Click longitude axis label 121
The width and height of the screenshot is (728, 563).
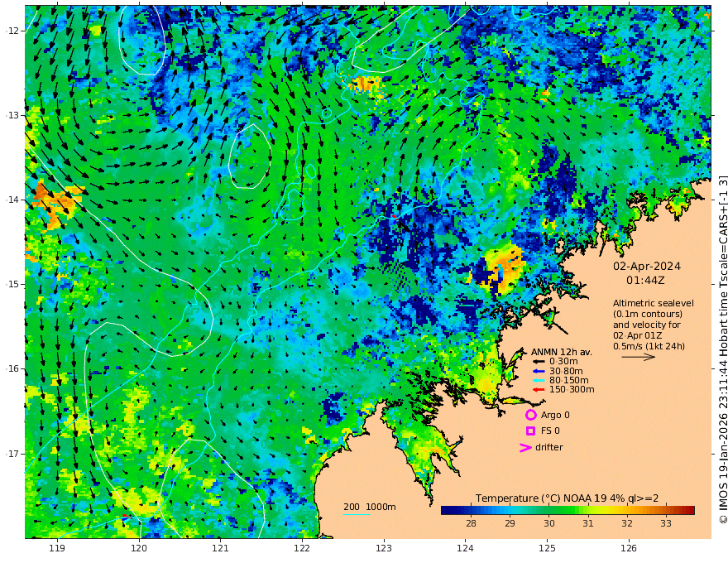point(220,549)
